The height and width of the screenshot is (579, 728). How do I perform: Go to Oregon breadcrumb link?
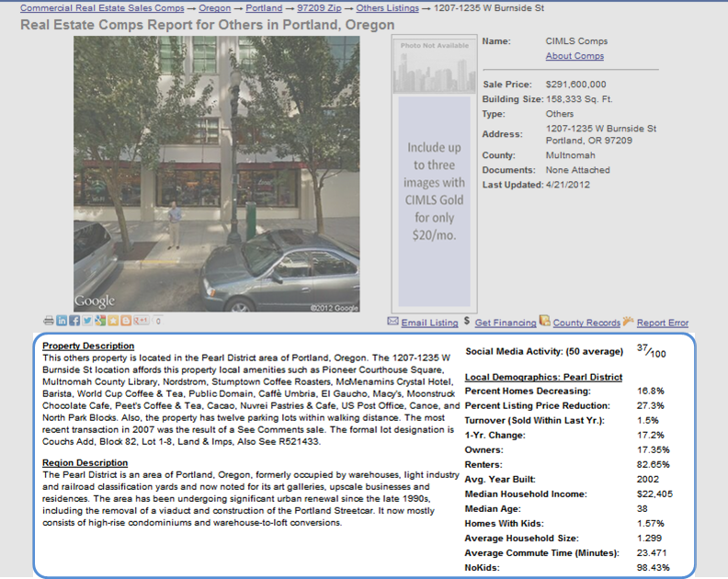[x=214, y=8]
